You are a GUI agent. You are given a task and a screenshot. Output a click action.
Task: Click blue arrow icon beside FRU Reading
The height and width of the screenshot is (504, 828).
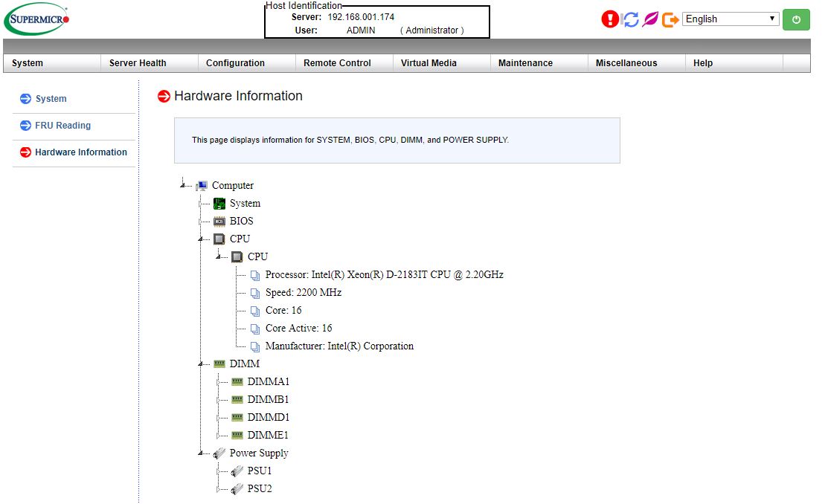click(25, 126)
